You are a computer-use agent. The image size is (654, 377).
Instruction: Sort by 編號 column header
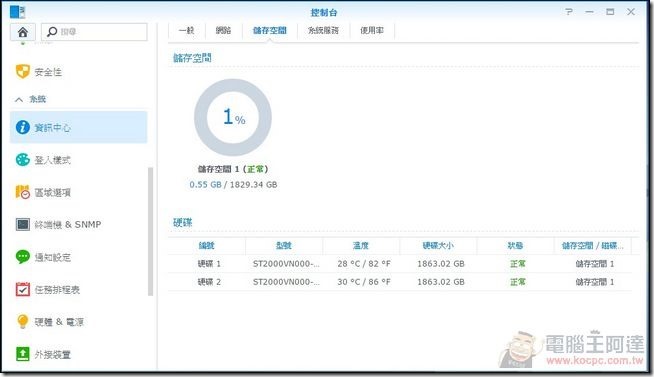pos(206,246)
